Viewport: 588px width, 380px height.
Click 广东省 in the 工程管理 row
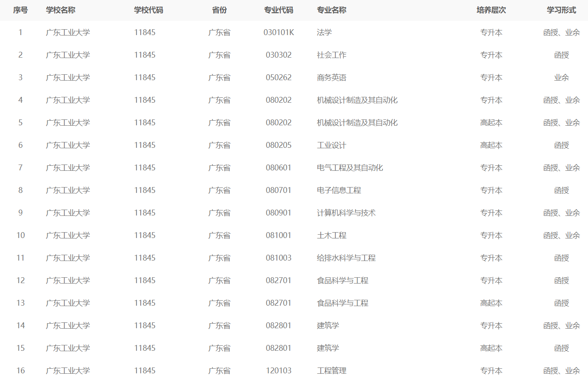coord(219,371)
